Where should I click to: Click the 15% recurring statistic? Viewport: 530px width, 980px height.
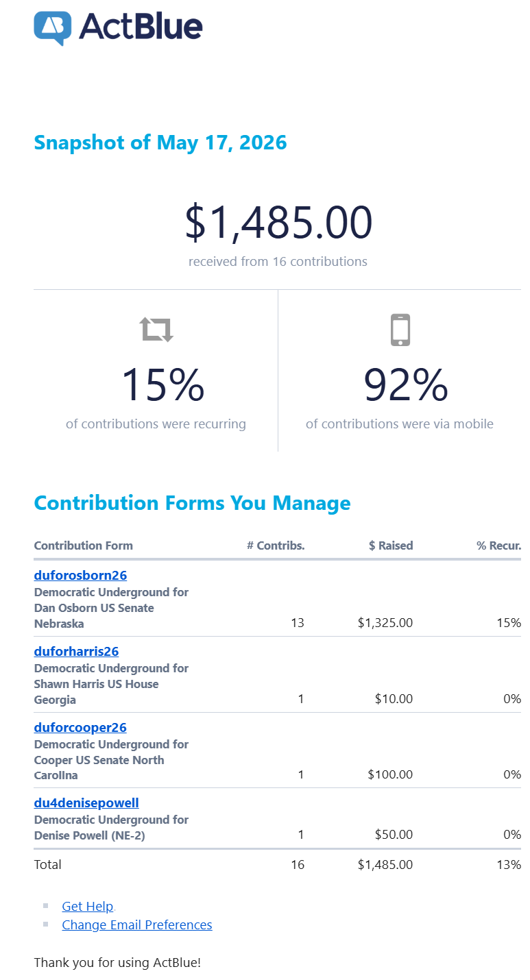click(x=162, y=385)
